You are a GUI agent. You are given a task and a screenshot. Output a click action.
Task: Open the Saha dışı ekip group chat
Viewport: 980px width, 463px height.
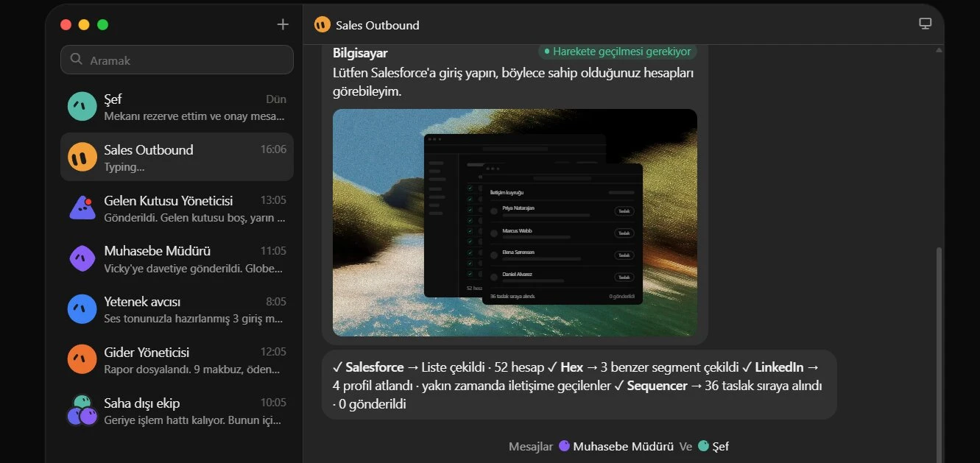coord(177,410)
